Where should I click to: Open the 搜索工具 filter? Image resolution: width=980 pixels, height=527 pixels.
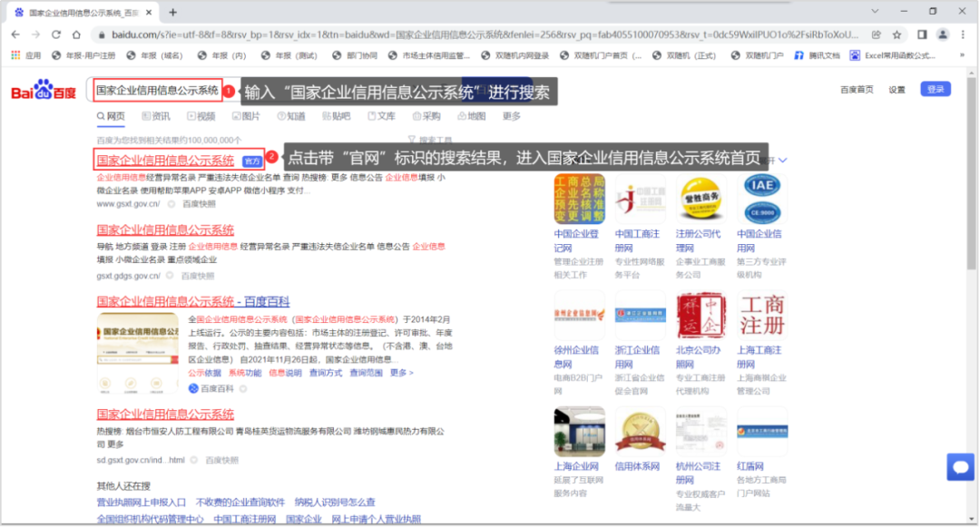pyautogui.click(x=430, y=140)
